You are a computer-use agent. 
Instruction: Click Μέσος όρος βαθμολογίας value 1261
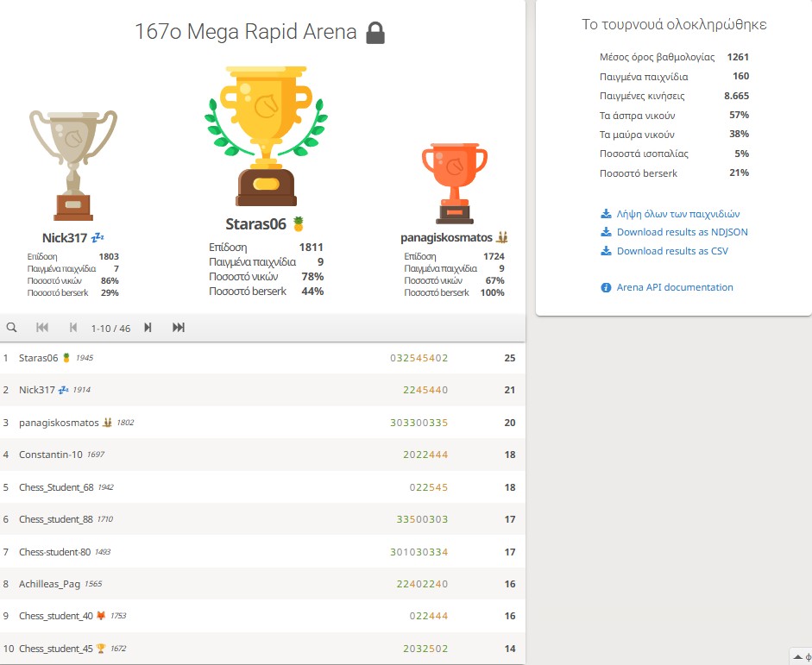(738, 57)
